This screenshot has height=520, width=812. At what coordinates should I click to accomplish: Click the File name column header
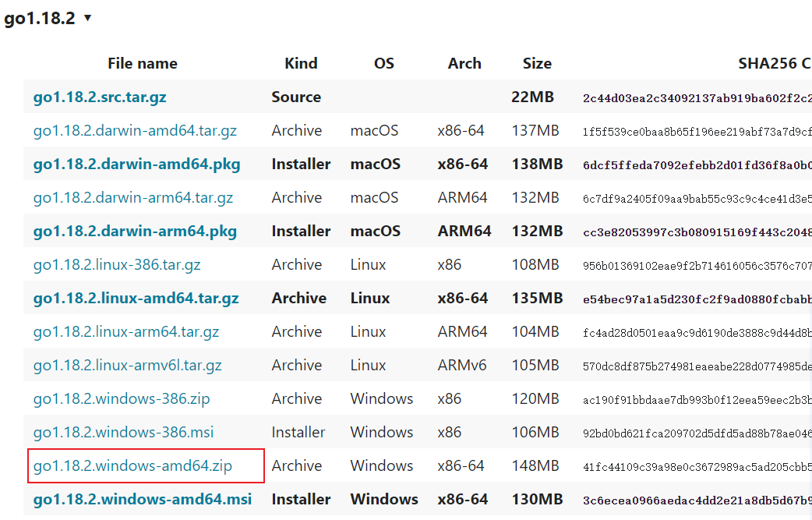(x=143, y=63)
